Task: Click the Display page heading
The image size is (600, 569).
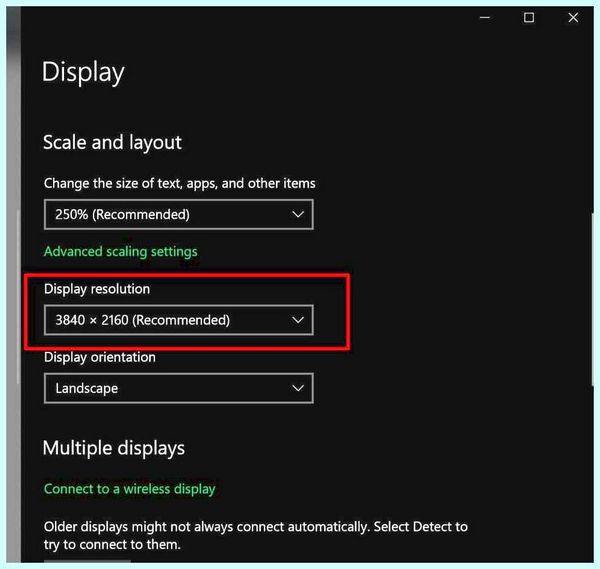Action: tap(83, 72)
